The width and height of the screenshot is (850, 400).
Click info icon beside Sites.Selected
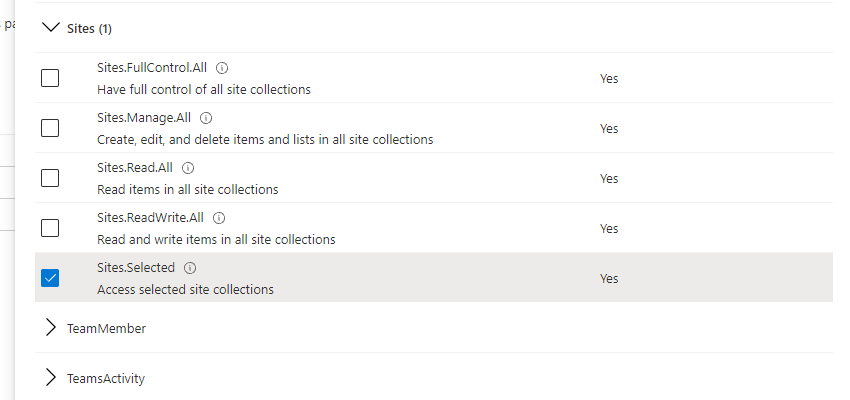point(190,268)
